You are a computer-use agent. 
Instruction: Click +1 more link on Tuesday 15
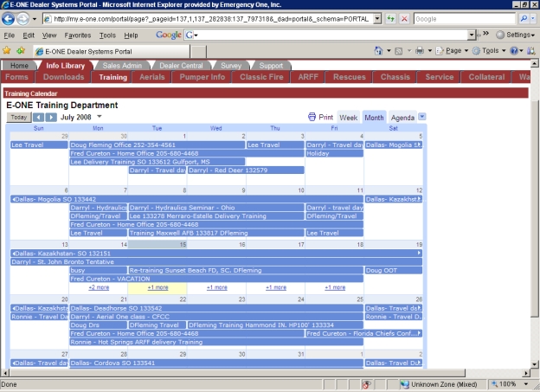(x=157, y=287)
